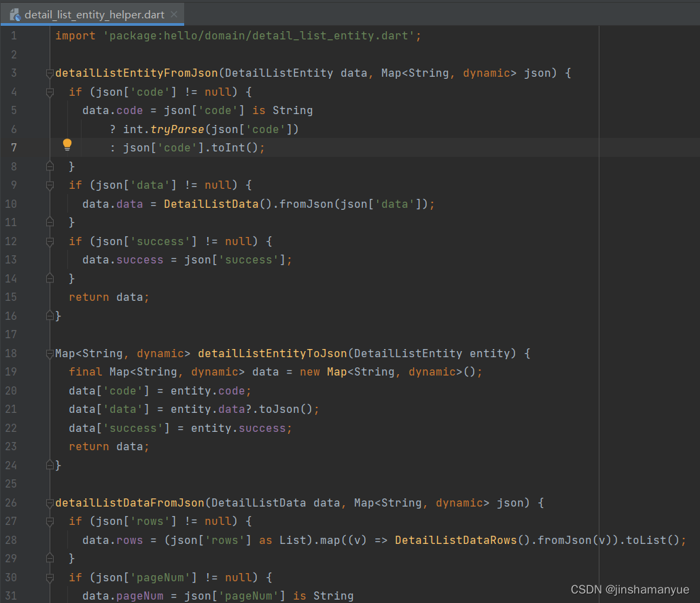This screenshot has width=700, height=603.
Task: Click the fold arrow beside line 30
Action: point(49,577)
